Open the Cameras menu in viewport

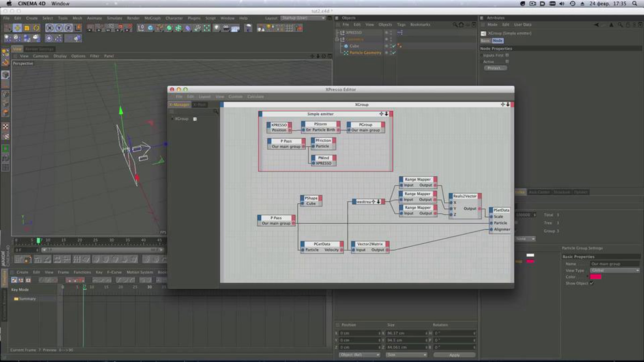[x=41, y=56]
